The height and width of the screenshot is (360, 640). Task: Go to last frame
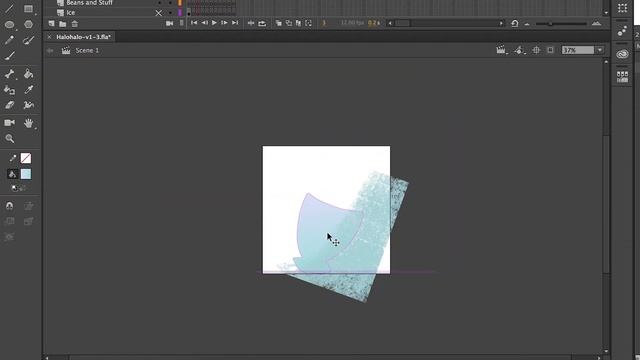[235, 23]
